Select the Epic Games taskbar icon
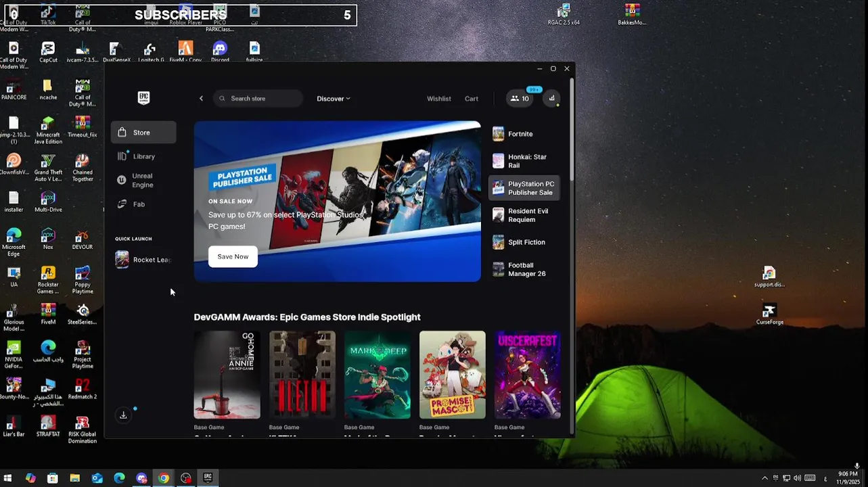 tap(208, 478)
